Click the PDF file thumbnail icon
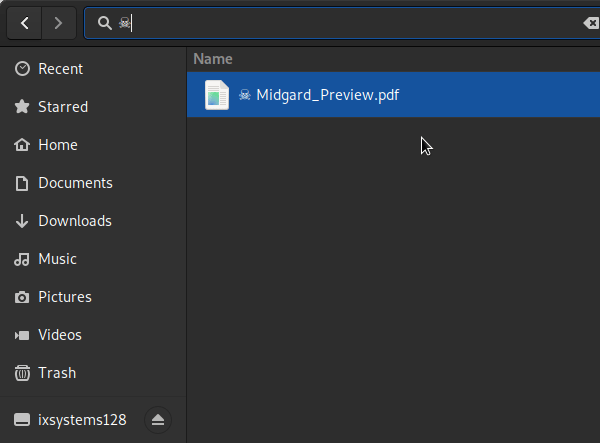Screen dimensions: 600x443 click(x=217, y=95)
